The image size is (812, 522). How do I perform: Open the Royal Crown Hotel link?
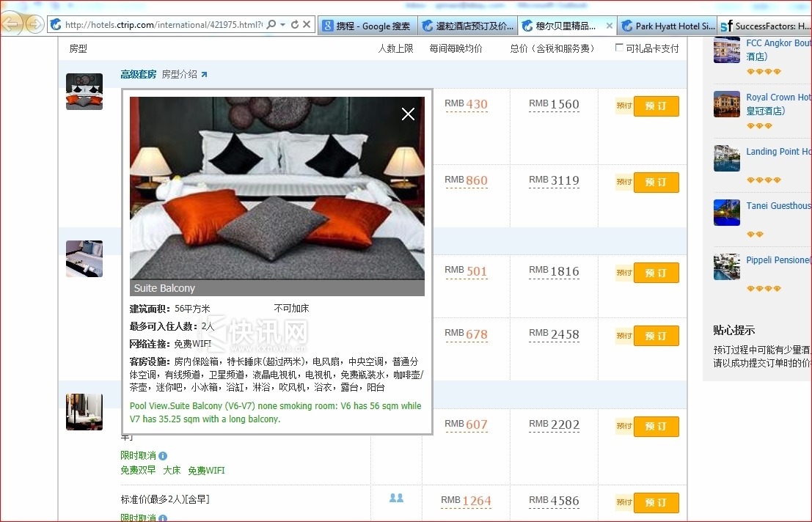[778, 104]
